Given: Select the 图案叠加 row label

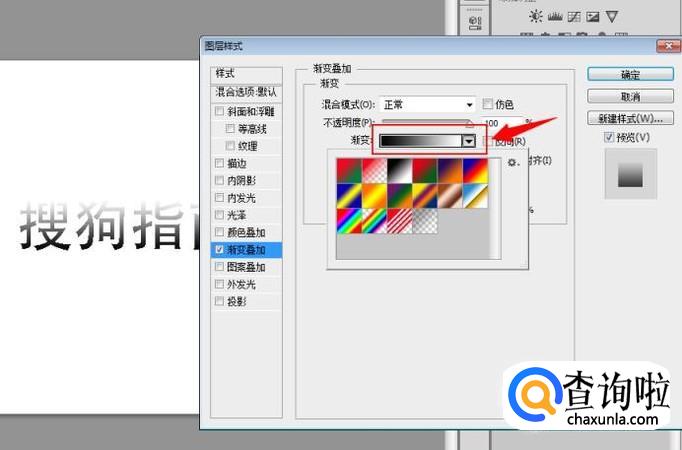Looking at the screenshot, I should pos(246,267).
